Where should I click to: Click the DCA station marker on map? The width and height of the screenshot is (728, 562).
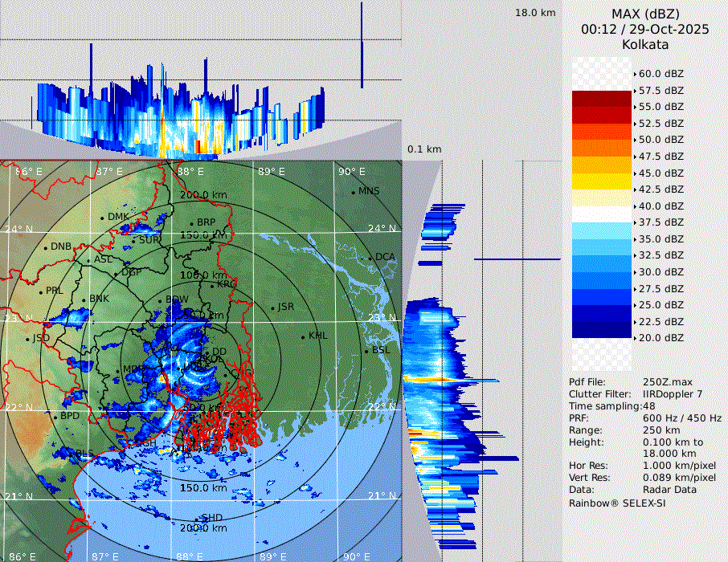point(370,258)
